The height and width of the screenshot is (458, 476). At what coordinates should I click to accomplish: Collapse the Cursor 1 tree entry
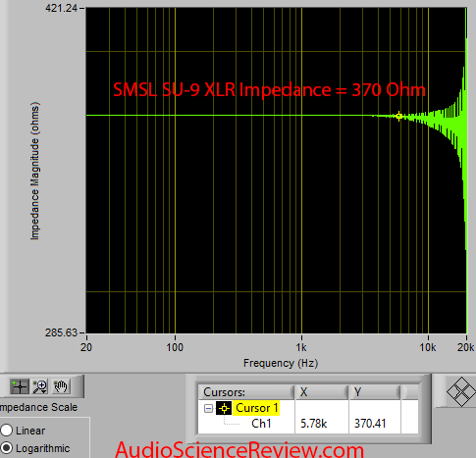click(208, 408)
